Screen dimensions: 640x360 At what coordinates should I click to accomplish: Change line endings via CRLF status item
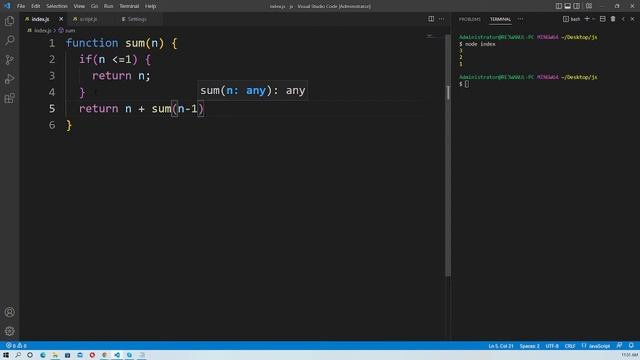coord(570,346)
